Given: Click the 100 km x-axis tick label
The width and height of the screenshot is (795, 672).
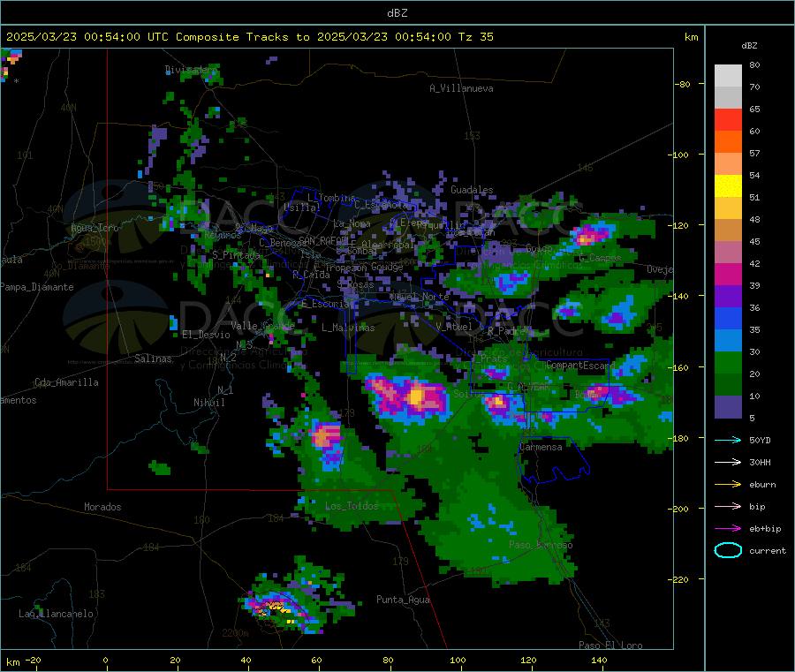Looking at the screenshot, I should pos(458,661).
